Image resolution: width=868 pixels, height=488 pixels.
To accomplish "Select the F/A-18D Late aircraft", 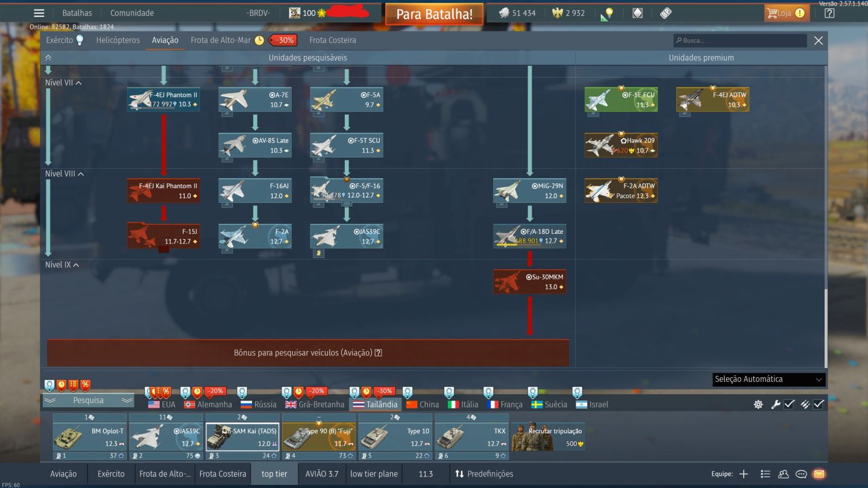I will pos(530,236).
